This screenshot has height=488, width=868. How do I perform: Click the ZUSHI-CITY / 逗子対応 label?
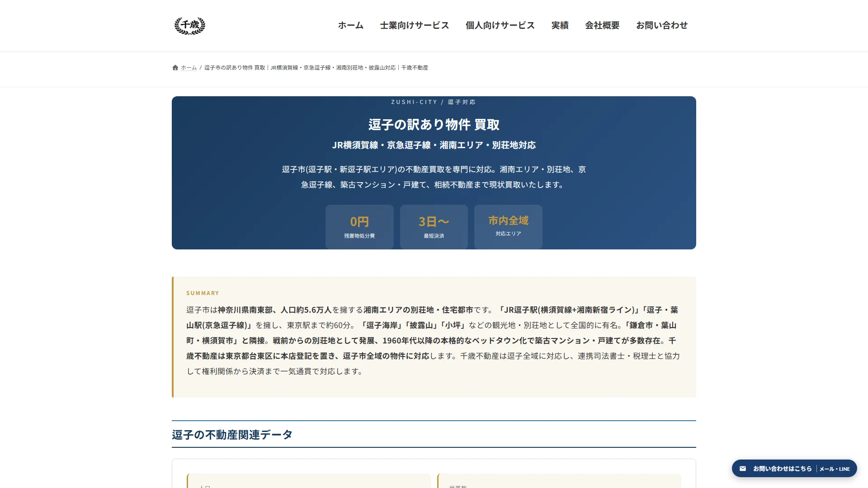tap(434, 102)
